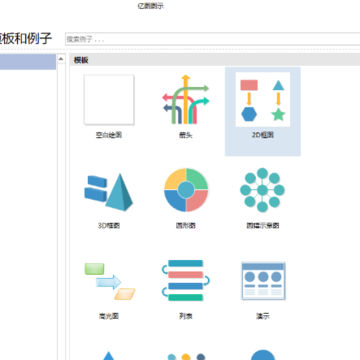Select the list (列表) template icon

(x=186, y=280)
